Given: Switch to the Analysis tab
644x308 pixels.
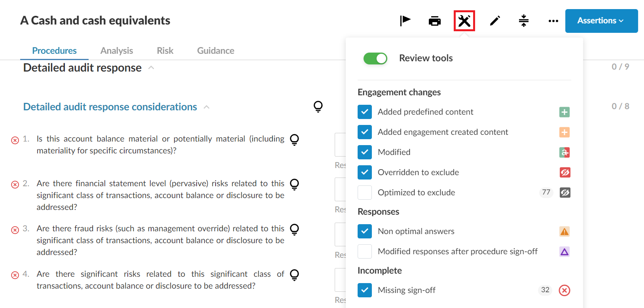Looking at the screenshot, I should [x=116, y=51].
